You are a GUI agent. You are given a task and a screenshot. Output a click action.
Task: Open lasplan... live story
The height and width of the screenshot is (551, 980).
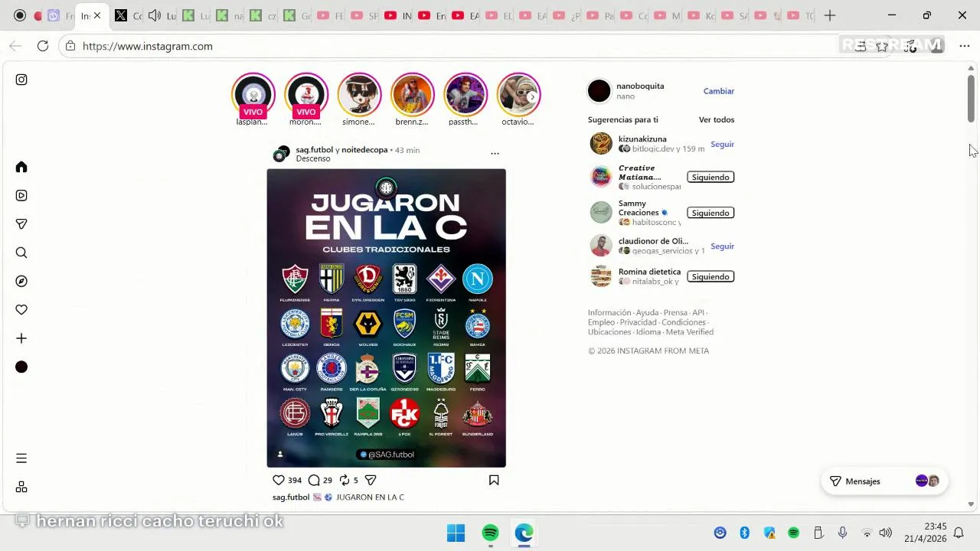pyautogui.click(x=253, y=95)
